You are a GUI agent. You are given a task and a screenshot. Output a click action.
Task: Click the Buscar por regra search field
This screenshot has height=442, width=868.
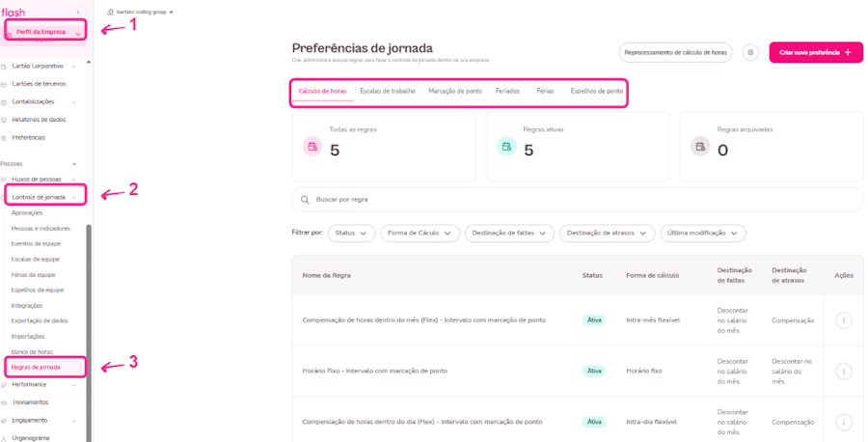(x=578, y=200)
